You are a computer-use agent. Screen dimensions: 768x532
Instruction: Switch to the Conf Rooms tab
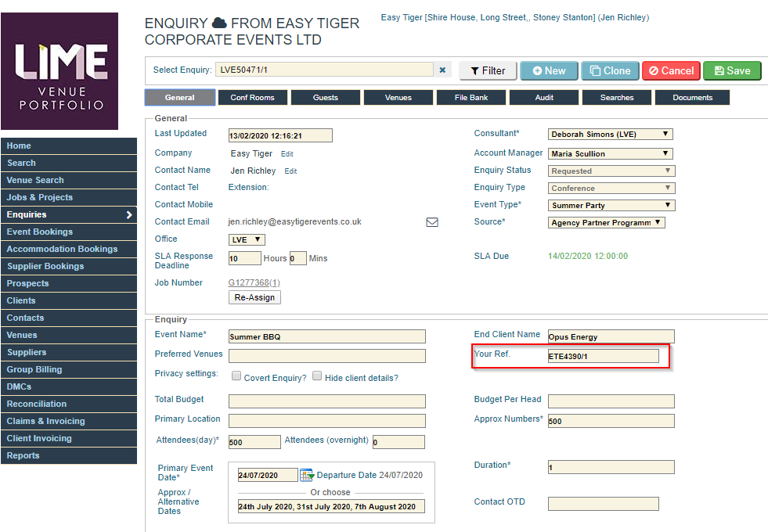pos(252,97)
